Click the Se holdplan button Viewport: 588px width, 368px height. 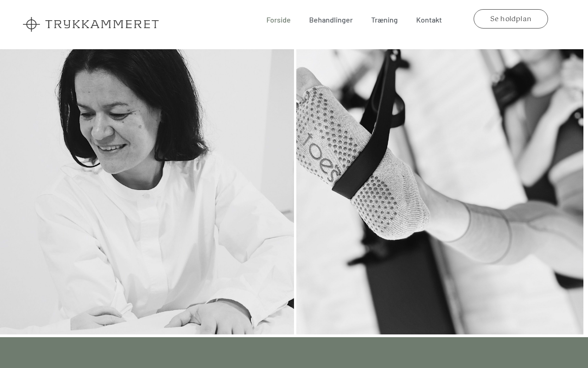(x=511, y=19)
